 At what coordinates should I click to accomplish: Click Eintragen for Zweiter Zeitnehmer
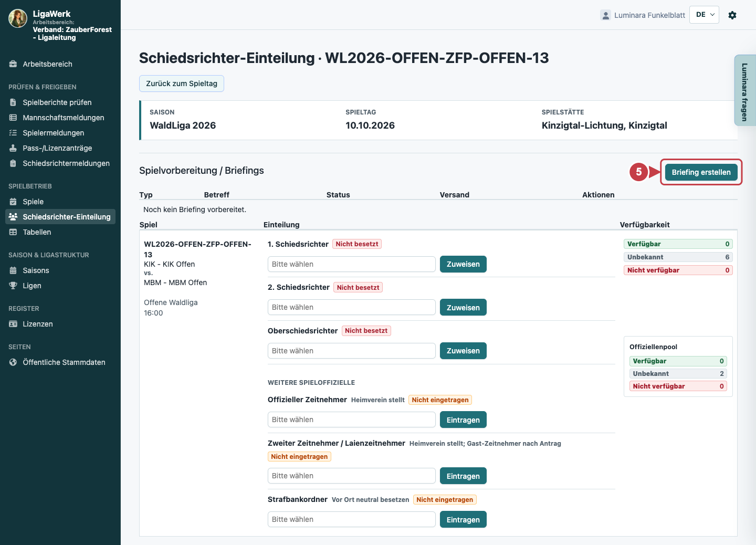tap(463, 476)
